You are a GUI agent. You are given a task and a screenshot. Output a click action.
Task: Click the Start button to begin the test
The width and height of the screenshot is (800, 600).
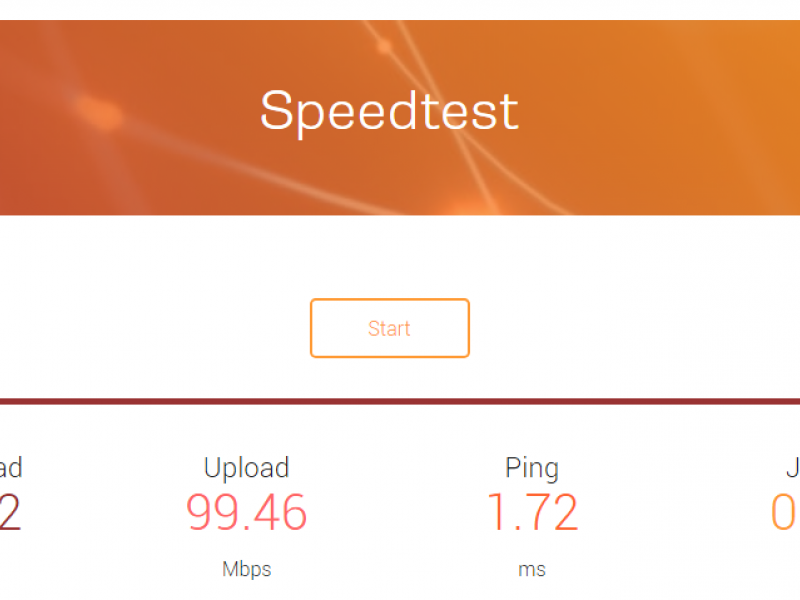pos(389,328)
